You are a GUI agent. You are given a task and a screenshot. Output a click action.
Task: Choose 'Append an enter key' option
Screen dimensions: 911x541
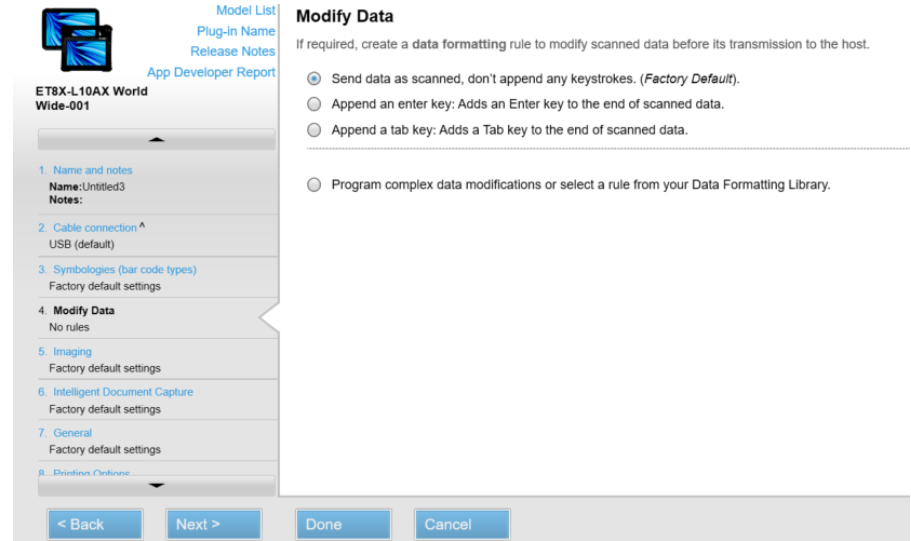[315, 104]
